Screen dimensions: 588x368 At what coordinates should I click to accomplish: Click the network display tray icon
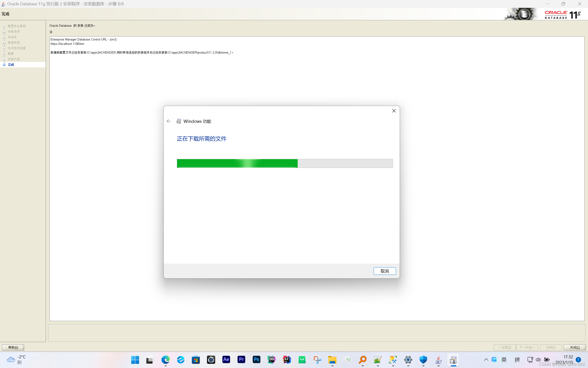pos(530,359)
